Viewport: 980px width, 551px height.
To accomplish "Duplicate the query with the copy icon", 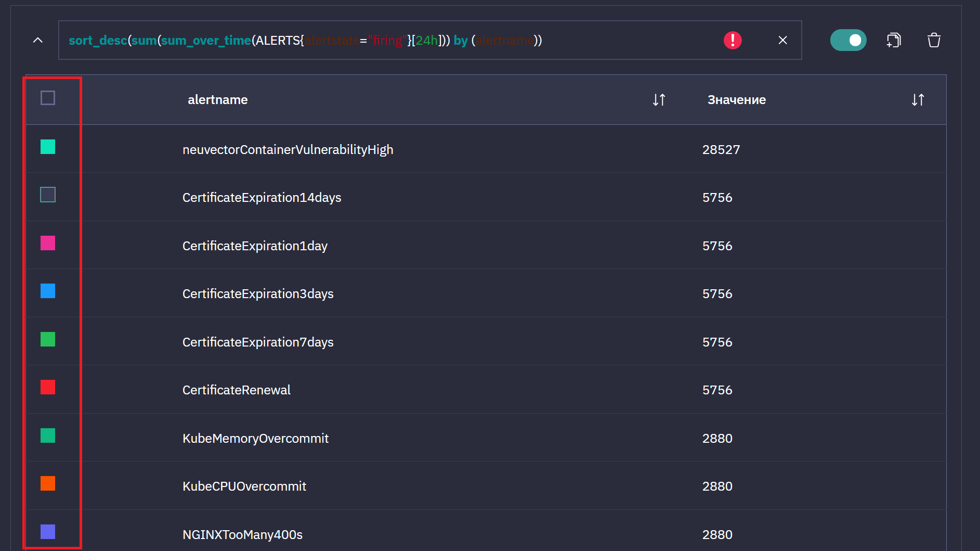I will tap(894, 40).
